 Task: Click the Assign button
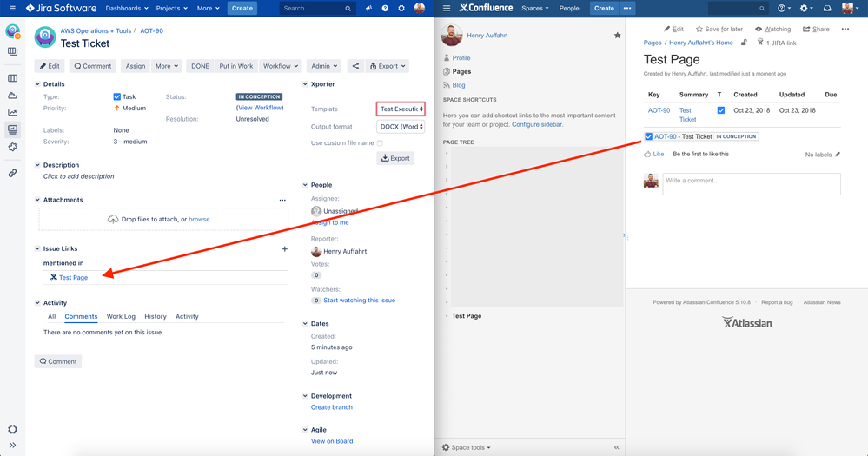[135, 66]
